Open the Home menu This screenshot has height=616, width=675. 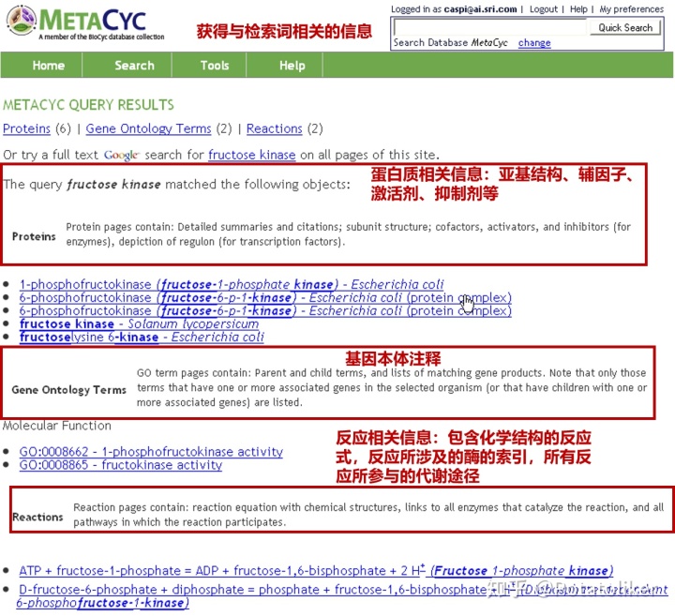click(48, 66)
